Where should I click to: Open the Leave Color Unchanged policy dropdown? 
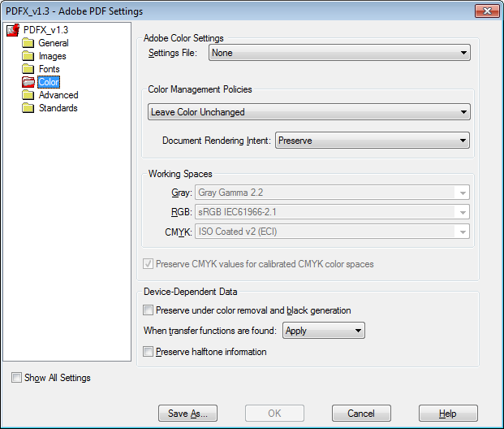(309, 112)
